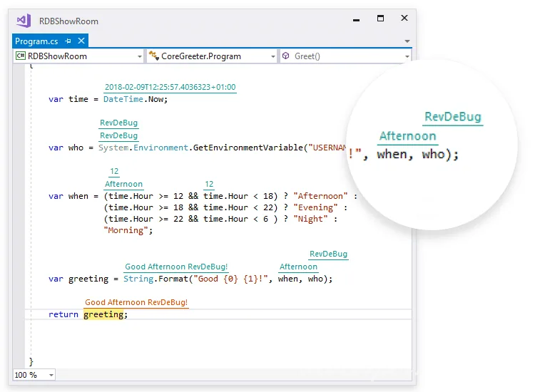
Task: Close the RDBShowRoom window
Action: click(x=404, y=18)
